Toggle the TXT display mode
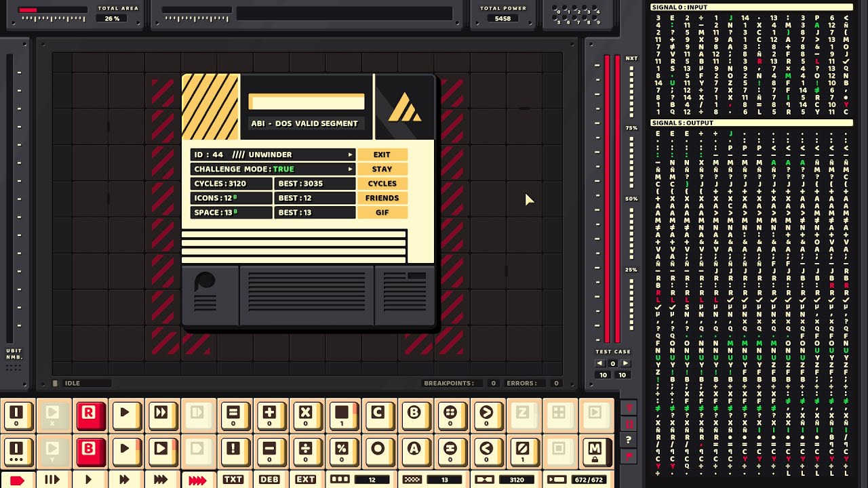 pyautogui.click(x=233, y=479)
